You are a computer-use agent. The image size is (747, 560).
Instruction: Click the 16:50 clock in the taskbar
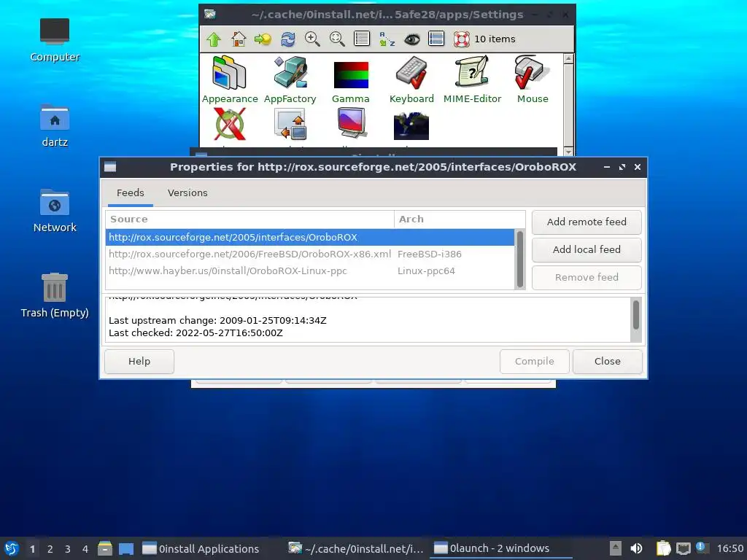coord(729,548)
